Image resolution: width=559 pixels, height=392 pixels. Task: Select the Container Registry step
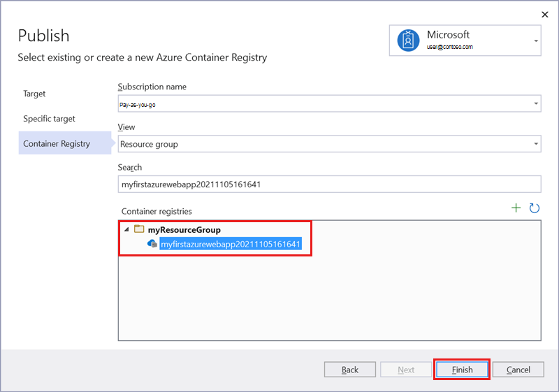[x=57, y=144]
